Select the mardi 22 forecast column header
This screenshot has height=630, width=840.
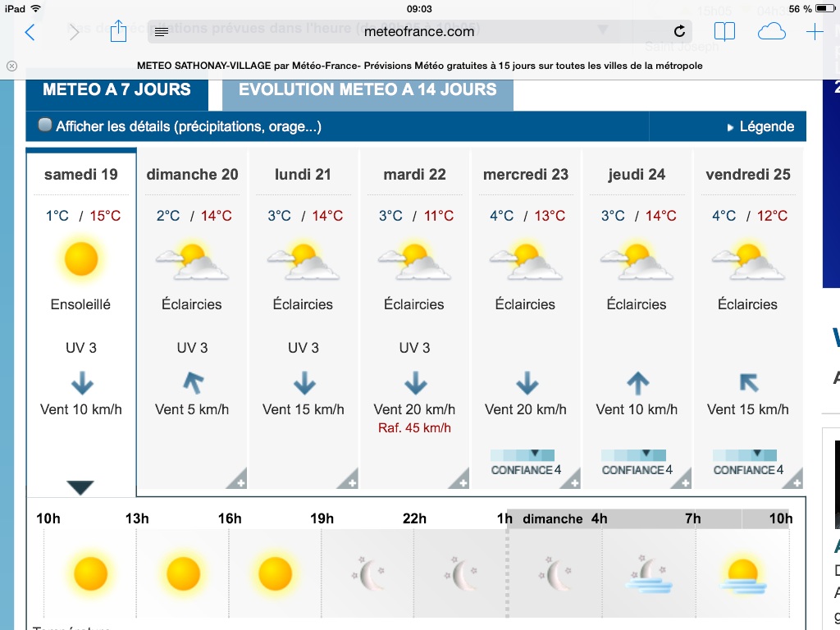click(x=414, y=174)
